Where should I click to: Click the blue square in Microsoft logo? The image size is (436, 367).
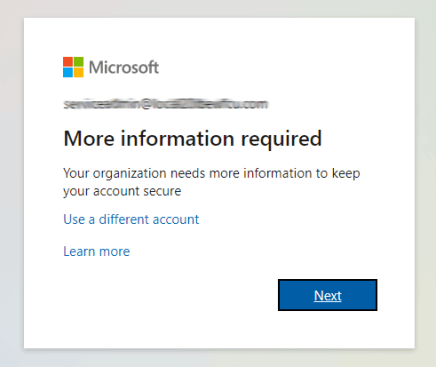68,72
